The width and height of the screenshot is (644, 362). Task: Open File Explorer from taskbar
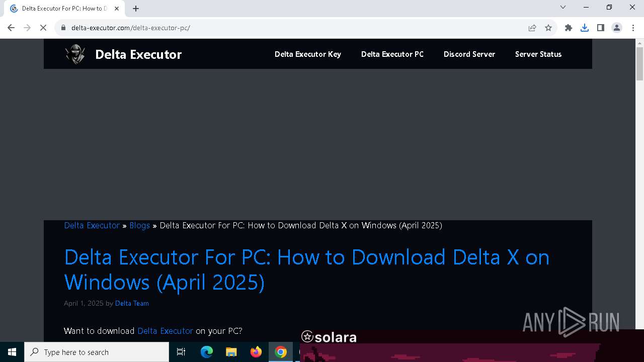coord(231,352)
